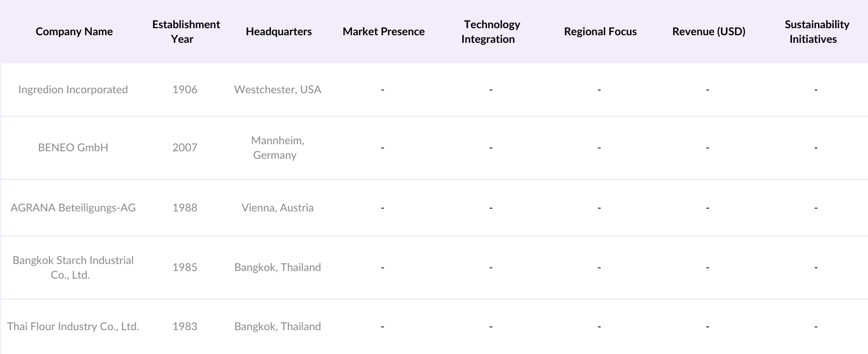Select the 1906 establishment year cell
868x354 pixels.
click(x=185, y=89)
